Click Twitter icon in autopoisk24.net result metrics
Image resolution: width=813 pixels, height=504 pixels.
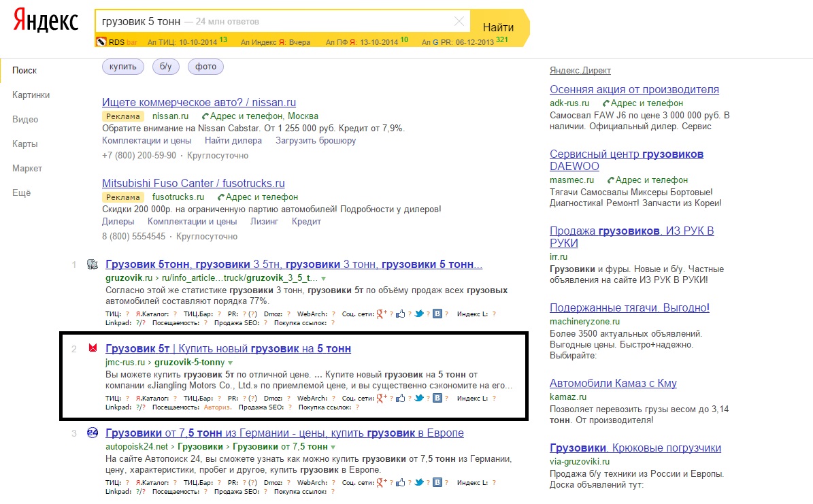pos(419,482)
